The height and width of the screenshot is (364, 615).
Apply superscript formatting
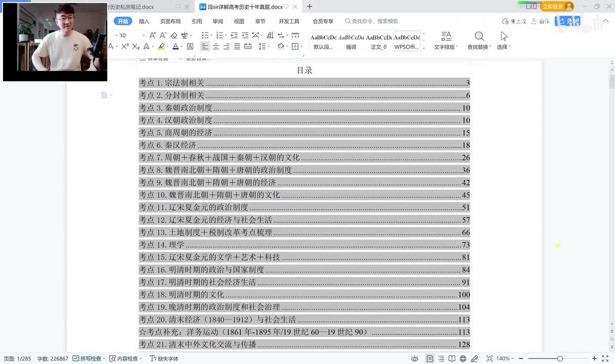tap(125, 47)
